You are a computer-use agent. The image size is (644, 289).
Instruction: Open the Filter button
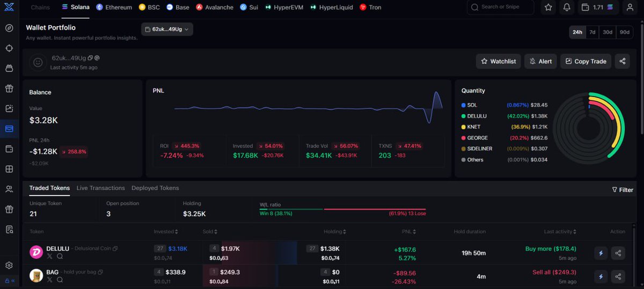tap(623, 190)
